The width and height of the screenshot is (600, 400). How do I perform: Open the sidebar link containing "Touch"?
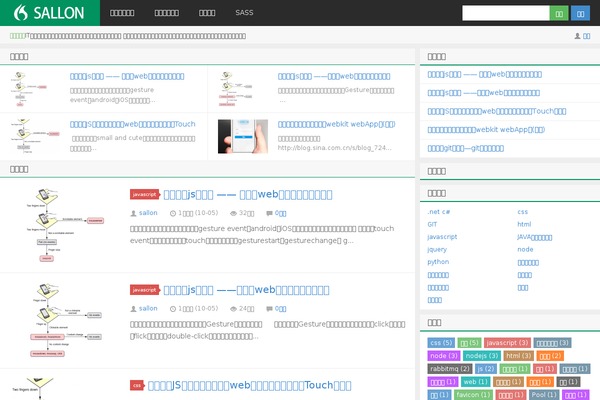tap(497, 111)
